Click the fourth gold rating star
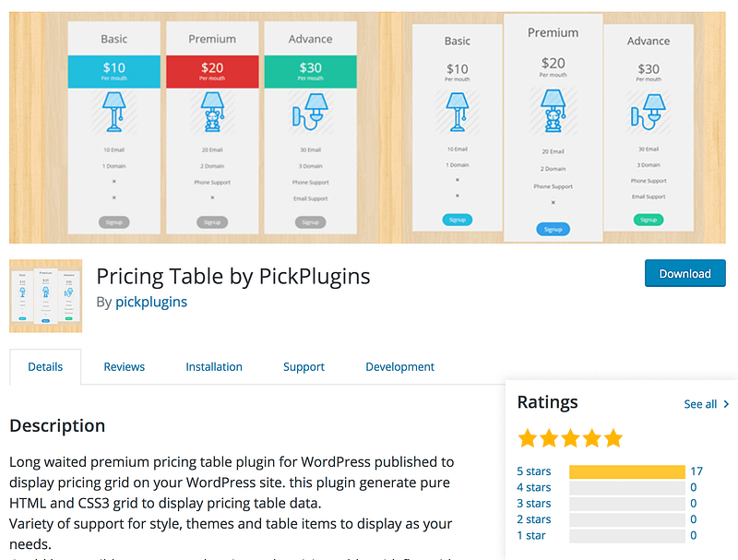This screenshot has width=738, height=560. [x=592, y=437]
